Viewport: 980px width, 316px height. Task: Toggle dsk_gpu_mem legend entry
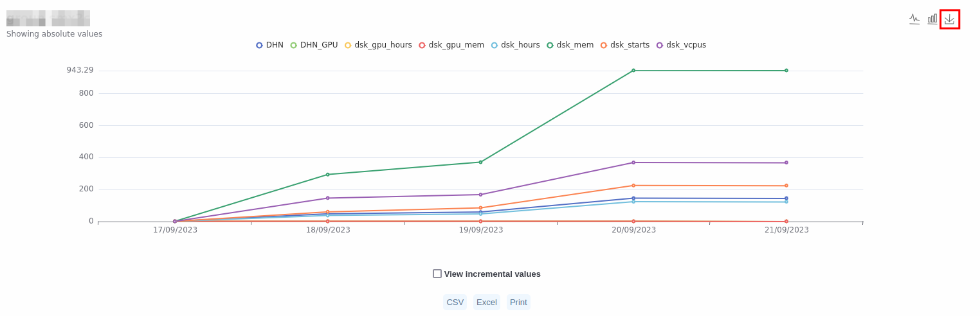(451, 45)
